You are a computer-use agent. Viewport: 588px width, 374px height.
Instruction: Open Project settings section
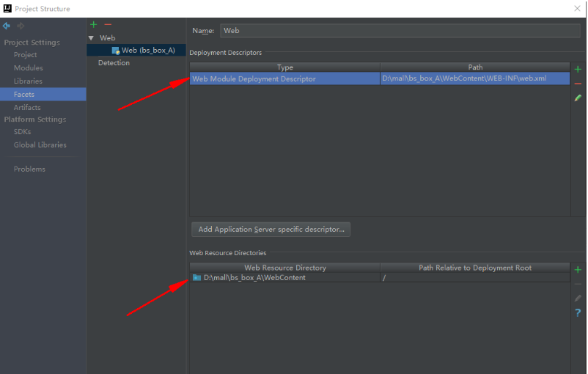[25, 55]
